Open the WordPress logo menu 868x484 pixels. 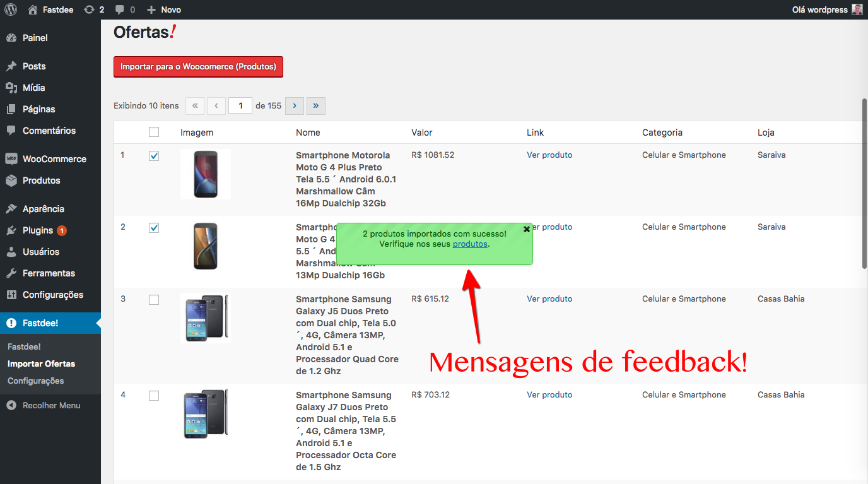coord(11,9)
